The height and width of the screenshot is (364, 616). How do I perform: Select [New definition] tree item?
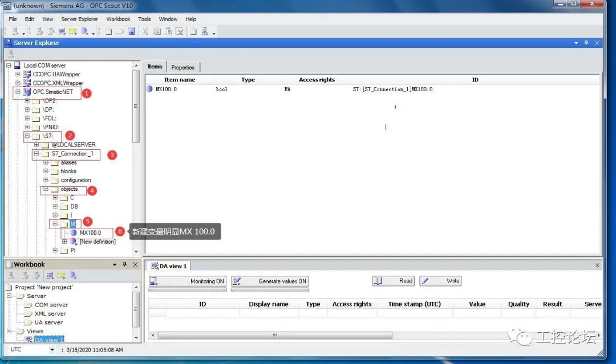pos(98,242)
